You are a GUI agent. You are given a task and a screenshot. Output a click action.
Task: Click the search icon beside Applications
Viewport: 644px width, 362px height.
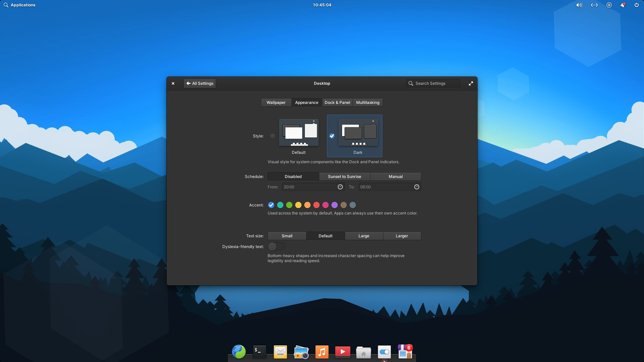click(x=6, y=5)
